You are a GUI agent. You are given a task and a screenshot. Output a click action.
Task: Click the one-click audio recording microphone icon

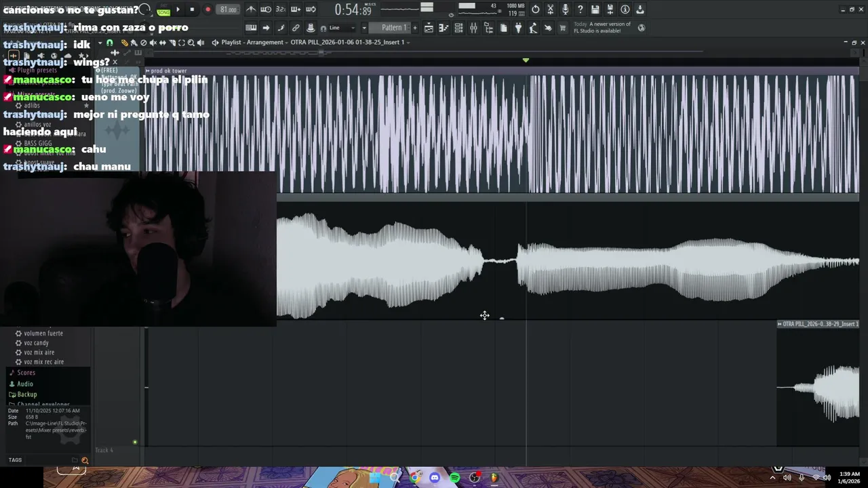coord(565,9)
